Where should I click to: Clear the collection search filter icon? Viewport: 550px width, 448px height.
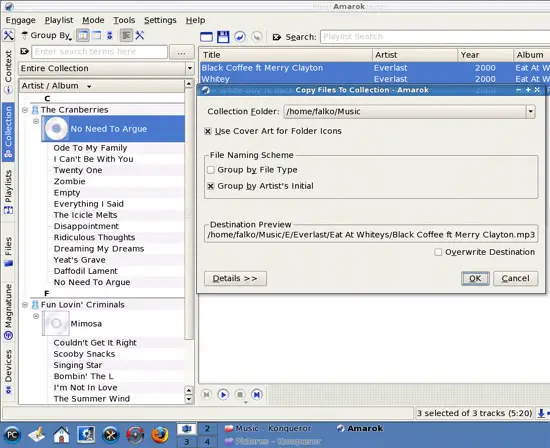coord(25,52)
